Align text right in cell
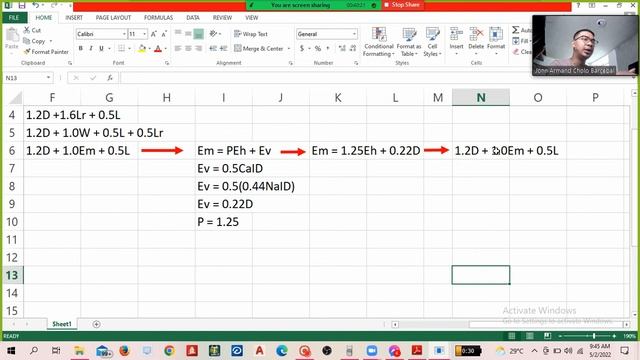 click(x=198, y=48)
